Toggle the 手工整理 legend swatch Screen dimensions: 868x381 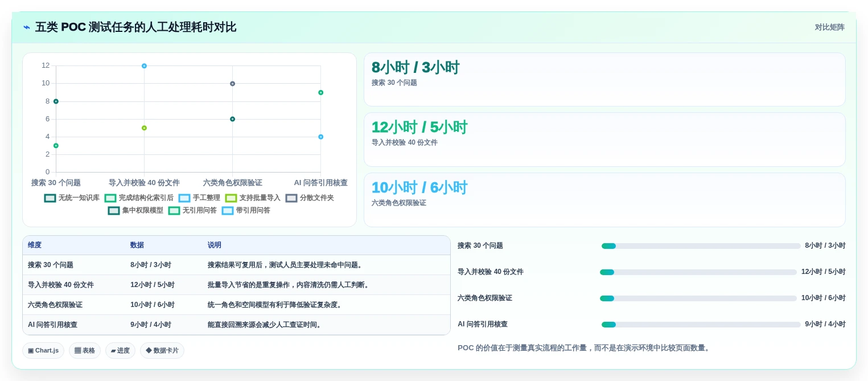pos(184,198)
